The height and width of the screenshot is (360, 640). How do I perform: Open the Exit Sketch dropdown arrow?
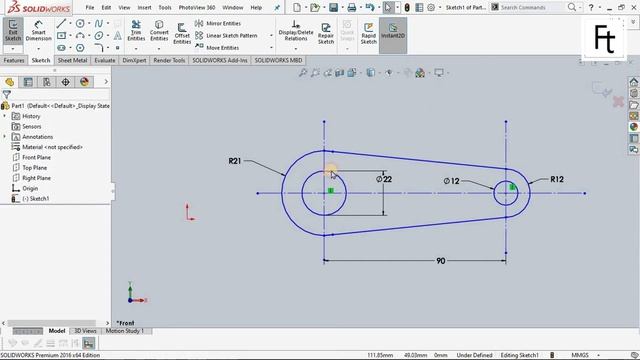[x=13, y=49]
